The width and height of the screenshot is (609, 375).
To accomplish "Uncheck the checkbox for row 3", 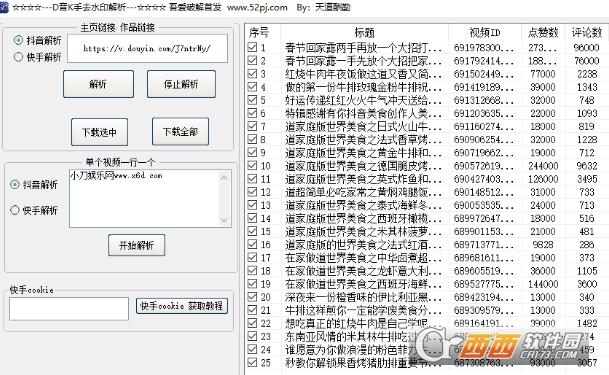I will [x=252, y=74].
